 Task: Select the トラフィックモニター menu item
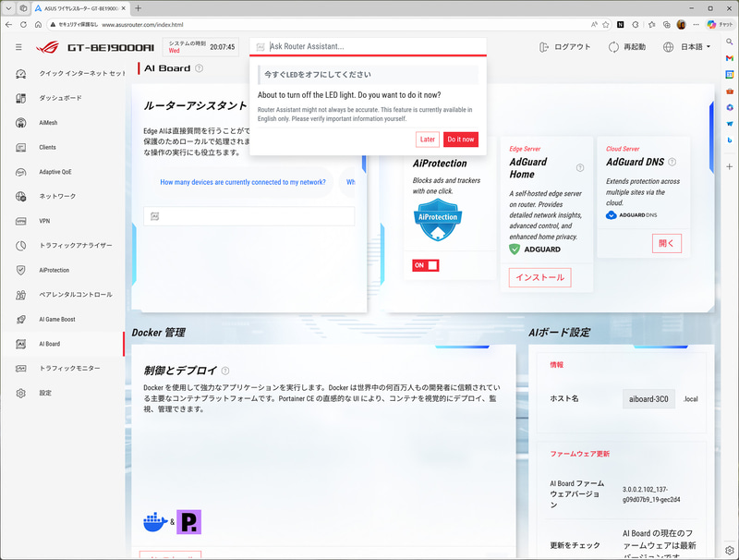[62, 368]
